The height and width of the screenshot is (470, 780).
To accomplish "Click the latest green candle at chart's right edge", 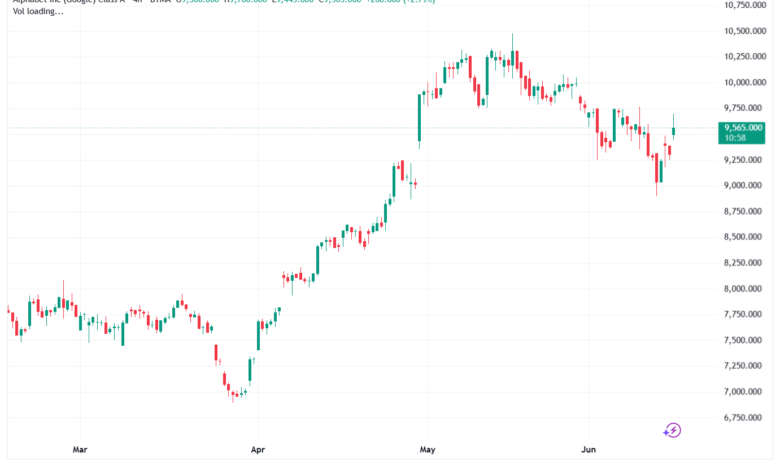I will (x=674, y=128).
